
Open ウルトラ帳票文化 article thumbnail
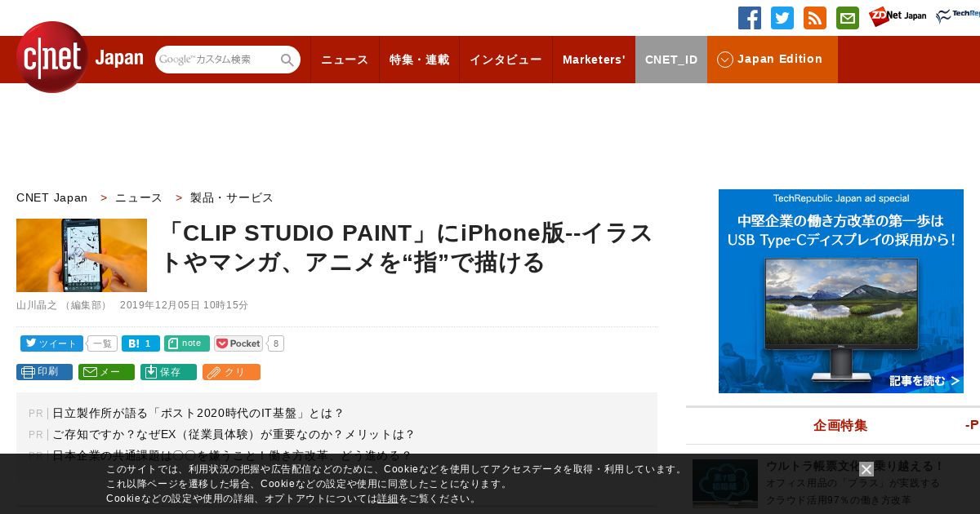click(725, 483)
